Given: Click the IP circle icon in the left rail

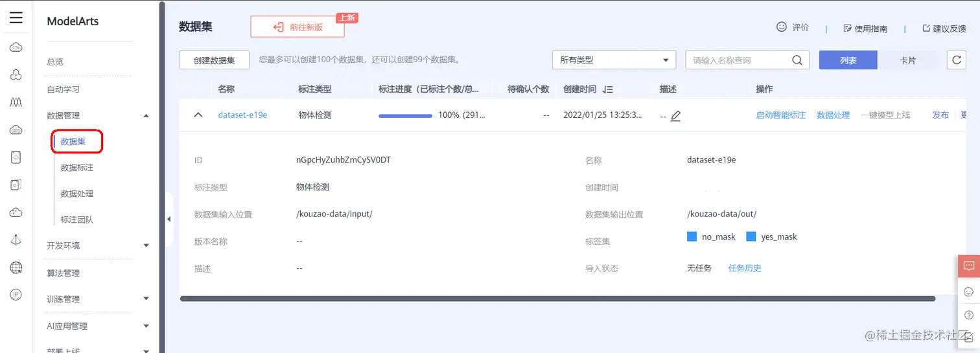Looking at the screenshot, I should coord(16,295).
